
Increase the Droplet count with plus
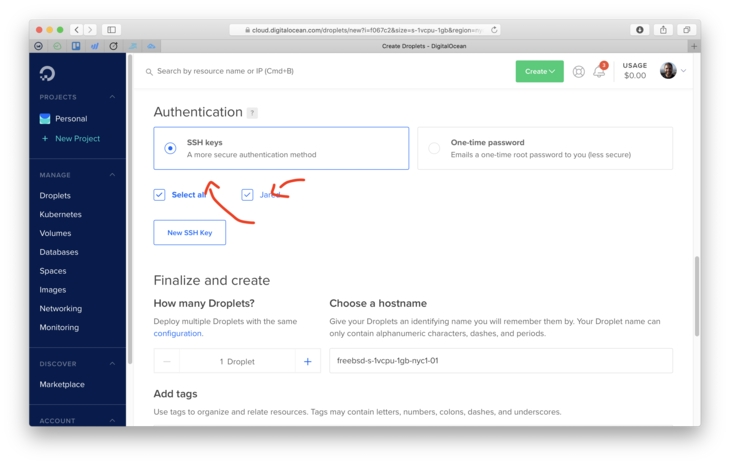[307, 361]
